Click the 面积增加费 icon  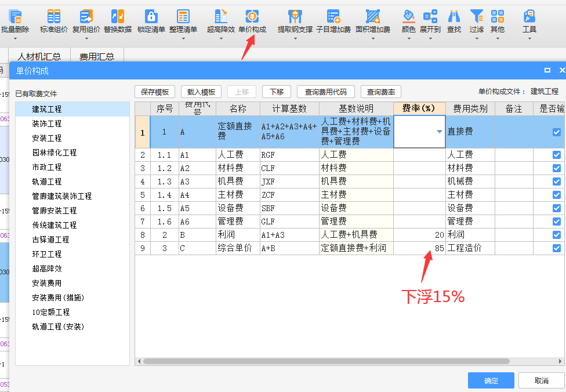click(x=373, y=17)
